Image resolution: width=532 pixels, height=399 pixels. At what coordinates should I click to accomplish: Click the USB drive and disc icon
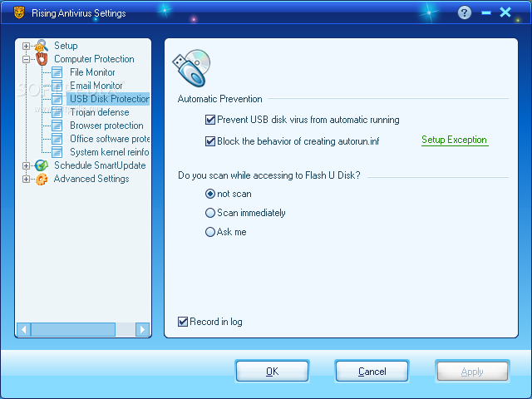coord(191,68)
